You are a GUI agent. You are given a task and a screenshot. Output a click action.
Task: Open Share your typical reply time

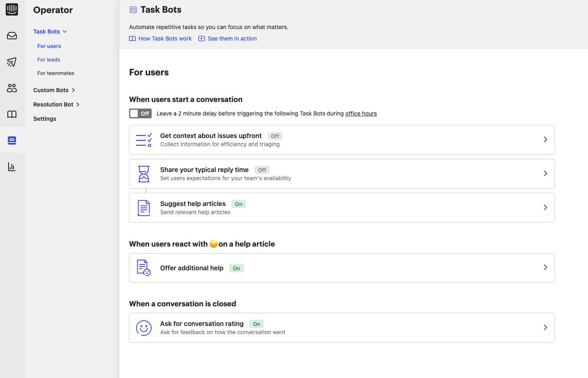[204, 170]
